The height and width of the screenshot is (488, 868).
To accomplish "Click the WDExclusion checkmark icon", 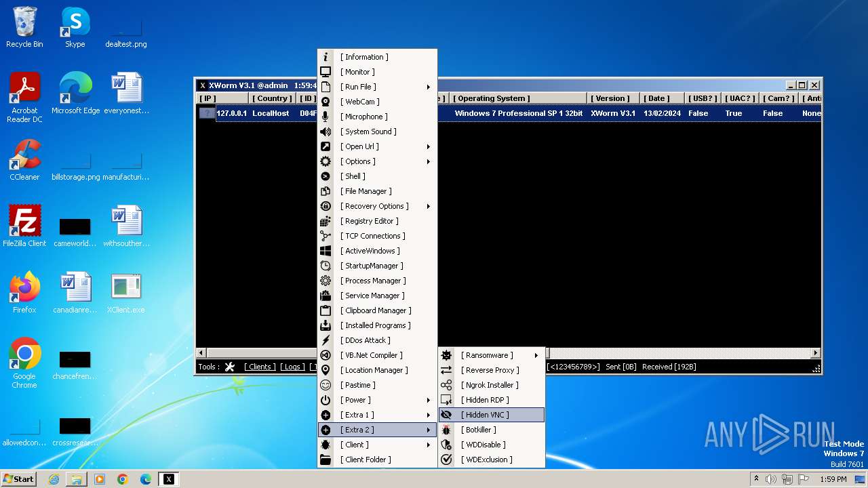I will click(446, 460).
